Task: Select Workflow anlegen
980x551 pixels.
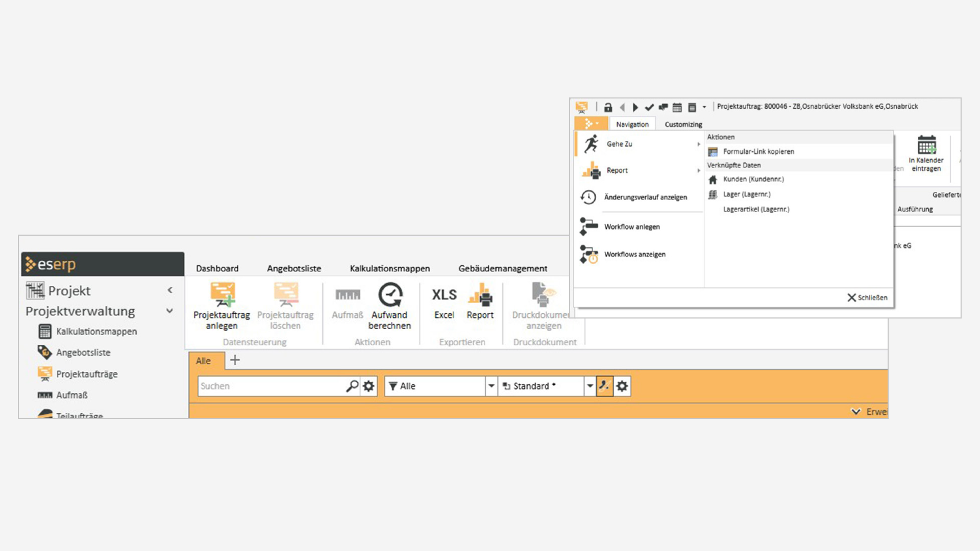Action: pyautogui.click(x=640, y=227)
